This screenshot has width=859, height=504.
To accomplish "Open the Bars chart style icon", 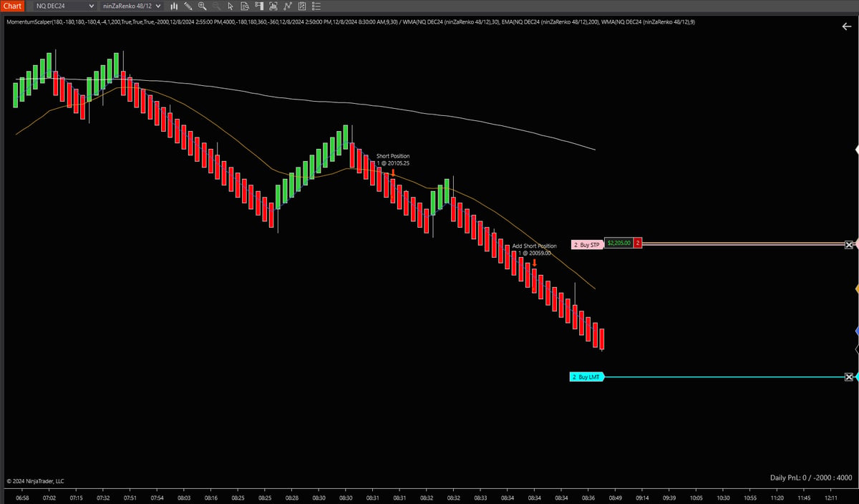I will [174, 6].
